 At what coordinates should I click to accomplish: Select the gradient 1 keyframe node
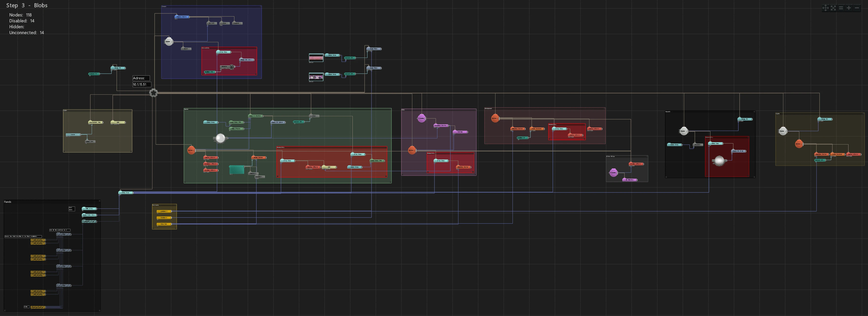click(164, 211)
